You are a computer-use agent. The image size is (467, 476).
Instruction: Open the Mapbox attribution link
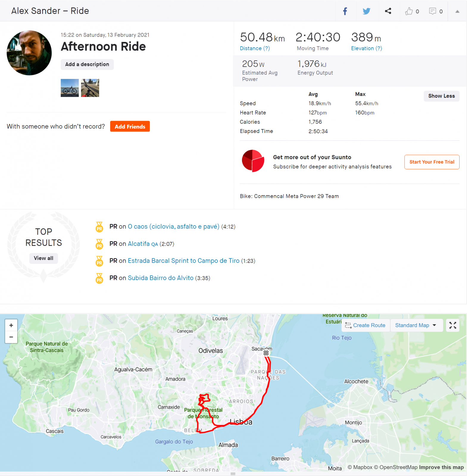tap(360, 467)
